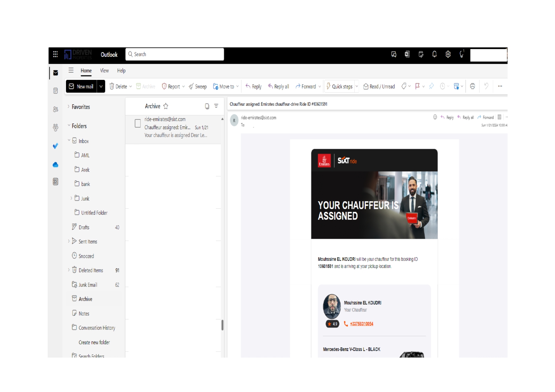The height and width of the screenshot is (392, 555).
Task: Click the Create new folder link
Action: tap(94, 342)
